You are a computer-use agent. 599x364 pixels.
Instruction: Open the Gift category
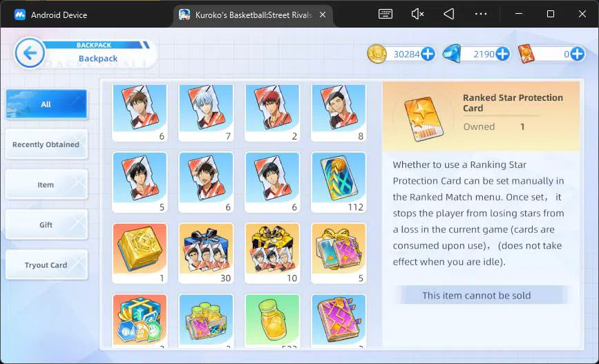tap(46, 224)
